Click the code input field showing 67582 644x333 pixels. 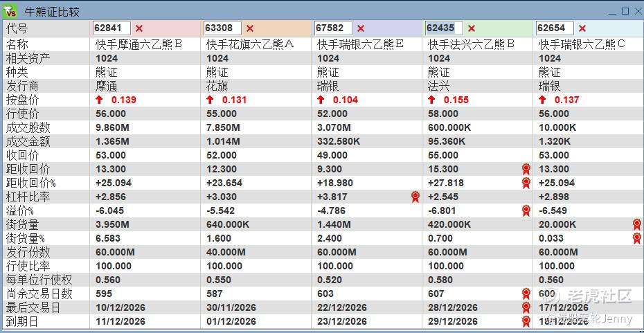click(334, 28)
